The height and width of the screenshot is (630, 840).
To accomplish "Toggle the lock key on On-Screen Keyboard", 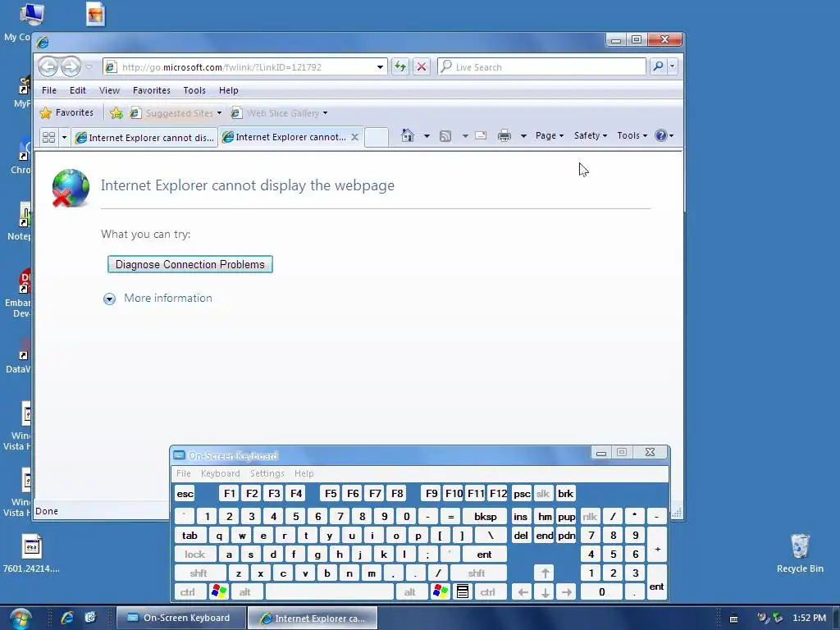I will [195, 555].
